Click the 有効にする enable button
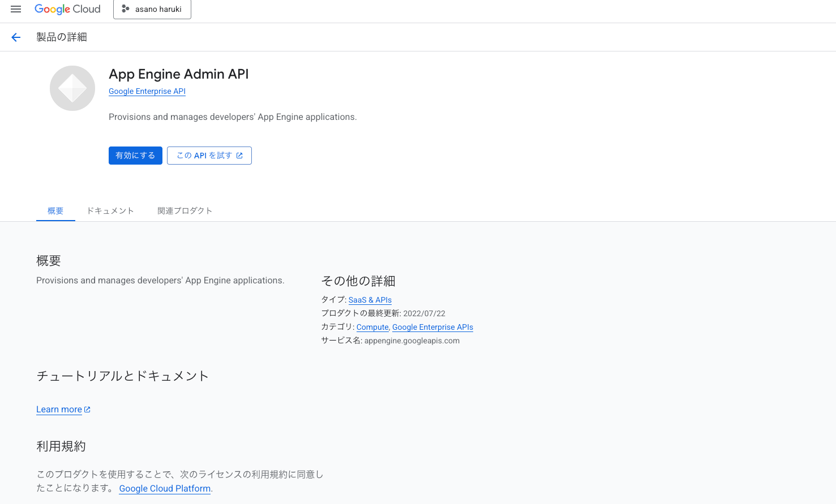 click(135, 156)
